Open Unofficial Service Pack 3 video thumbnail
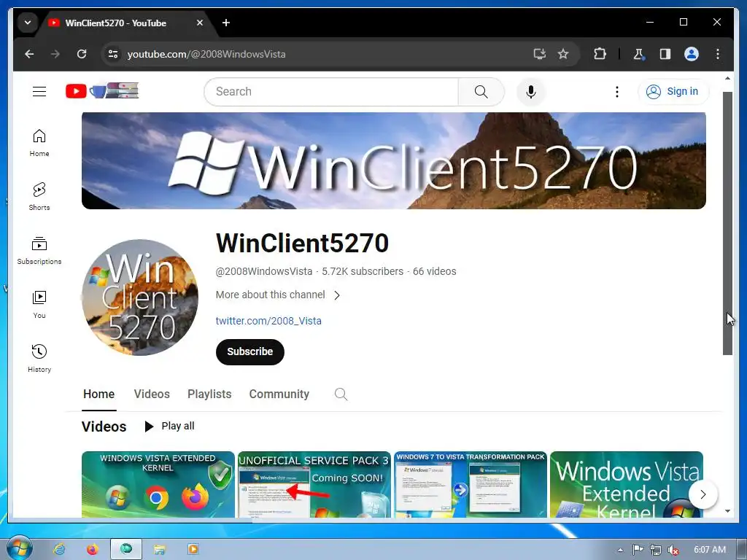The height and width of the screenshot is (560, 747). coord(314,484)
